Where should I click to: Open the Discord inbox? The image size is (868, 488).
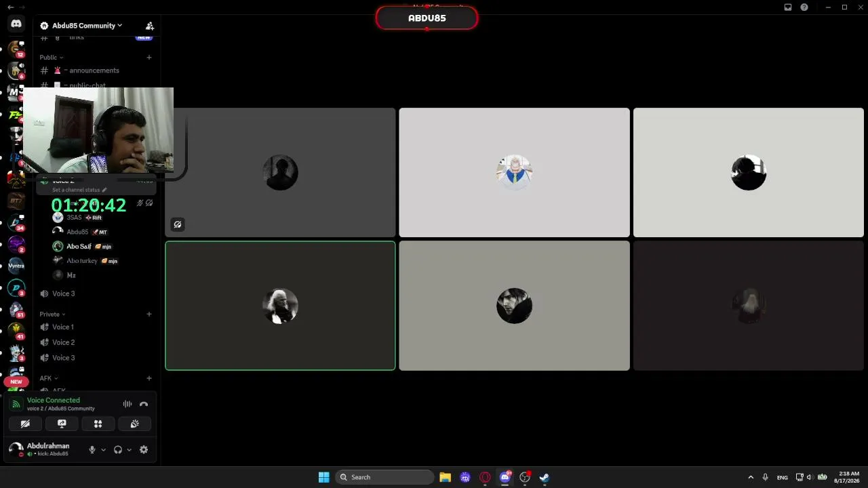pyautogui.click(x=788, y=7)
